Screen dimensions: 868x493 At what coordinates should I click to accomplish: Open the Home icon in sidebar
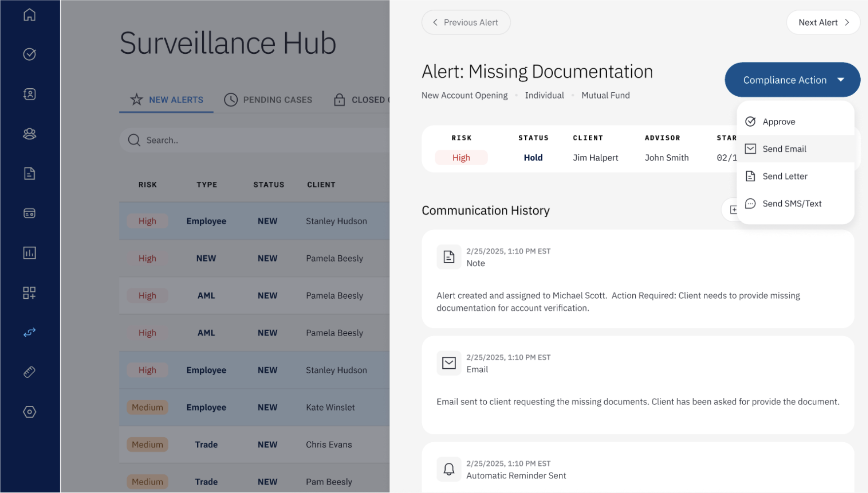(30, 15)
